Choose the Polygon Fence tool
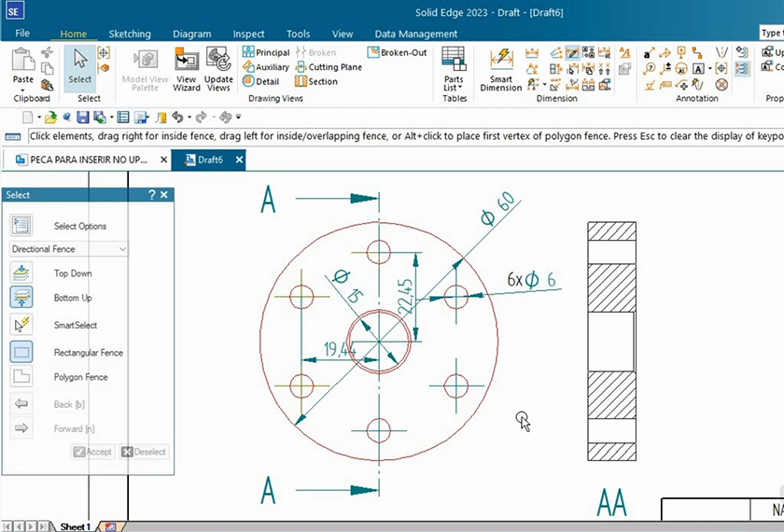This screenshot has width=784, height=532. (21, 377)
